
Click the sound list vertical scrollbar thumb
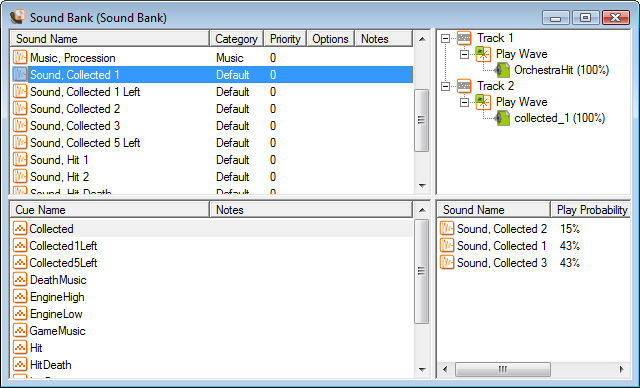[422, 120]
